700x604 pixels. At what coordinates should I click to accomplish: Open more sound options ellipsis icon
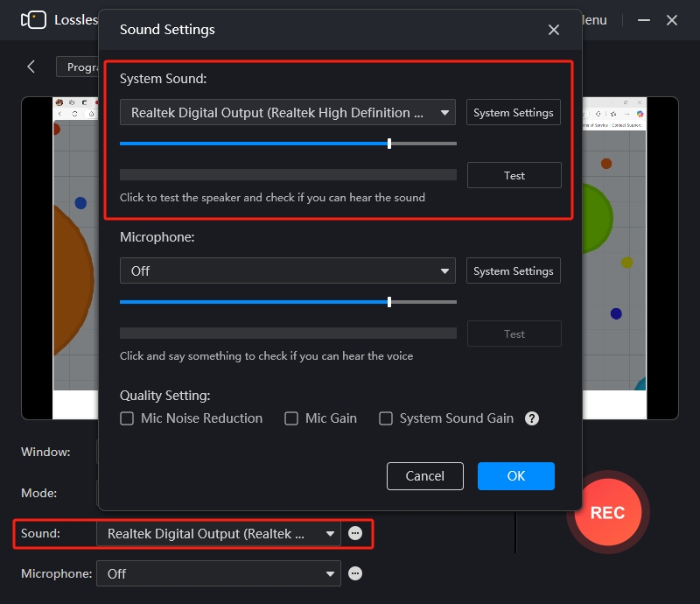coord(355,533)
